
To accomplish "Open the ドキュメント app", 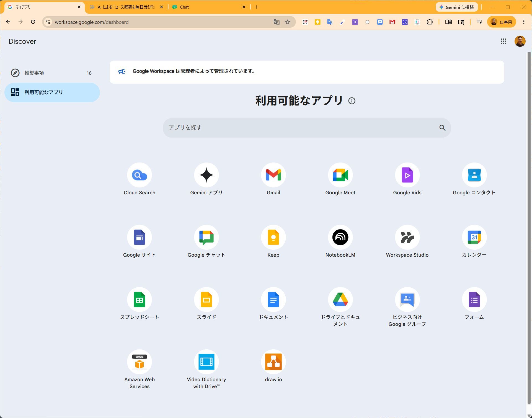I will pos(273,304).
